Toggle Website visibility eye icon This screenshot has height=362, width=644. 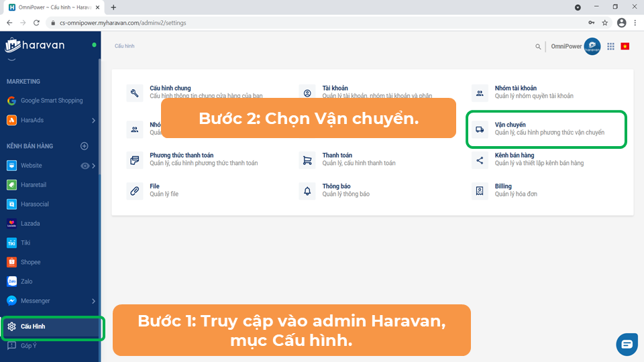pos(85,166)
